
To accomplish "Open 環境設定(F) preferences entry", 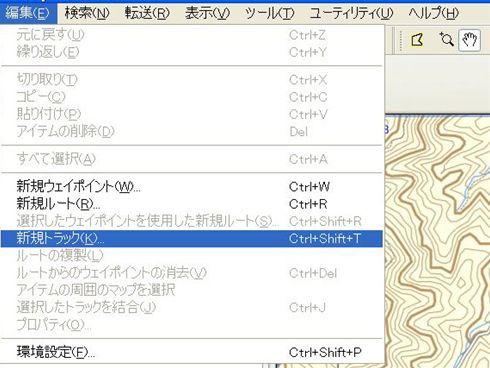I will [x=192, y=352].
